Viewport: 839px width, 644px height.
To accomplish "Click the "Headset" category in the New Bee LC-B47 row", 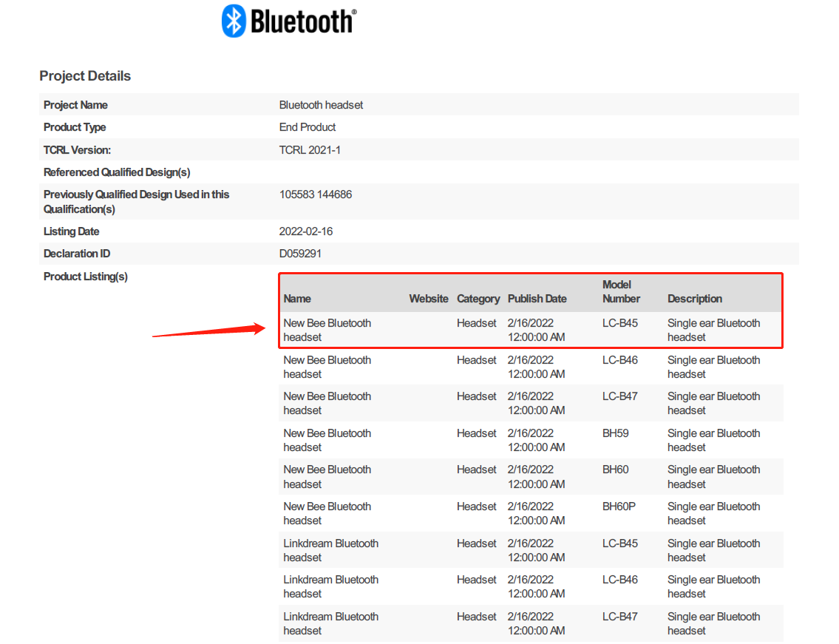I will [x=476, y=397].
